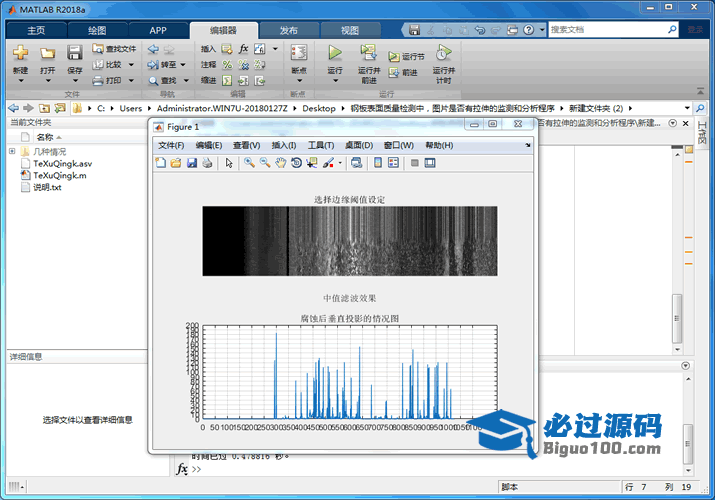The height and width of the screenshot is (500, 715).
Task: Open the Breakpoints (断点) menu
Action: pyautogui.click(x=299, y=64)
